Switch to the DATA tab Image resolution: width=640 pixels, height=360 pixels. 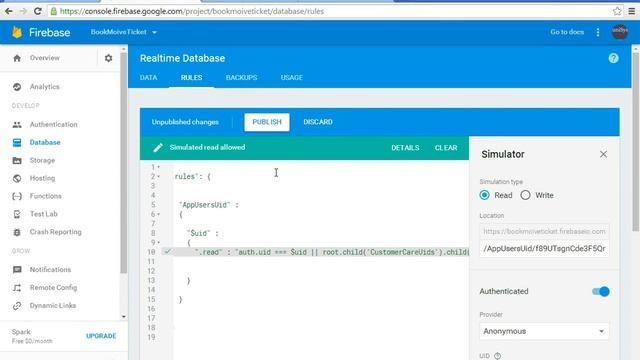(x=149, y=78)
